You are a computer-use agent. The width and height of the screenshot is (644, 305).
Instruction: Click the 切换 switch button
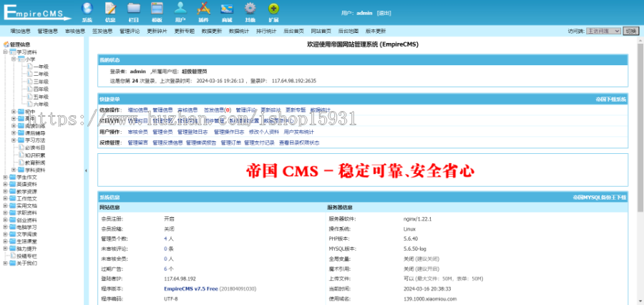click(x=631, y=31)
